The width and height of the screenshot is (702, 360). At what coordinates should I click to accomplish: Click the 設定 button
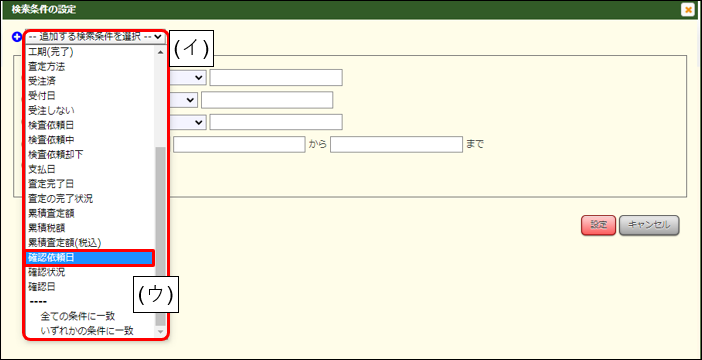pos(599,225)
